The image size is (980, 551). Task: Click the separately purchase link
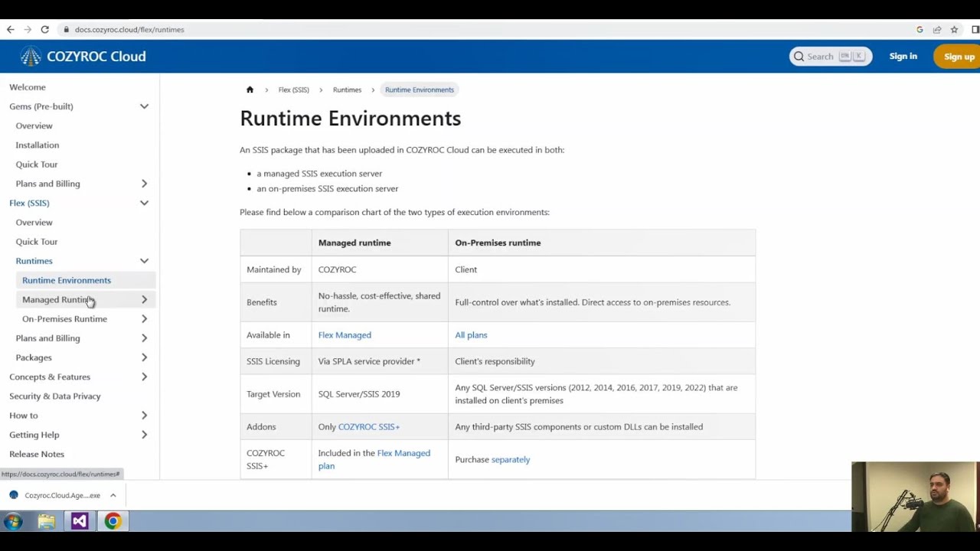[511, 460]
